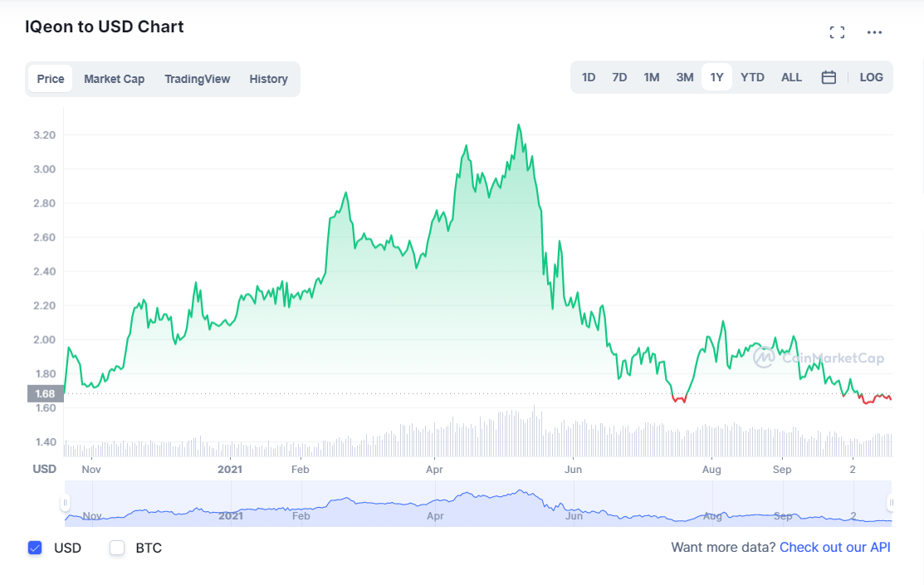
Task: Switch to the Market Cap tab
Action: click(115, 79)
